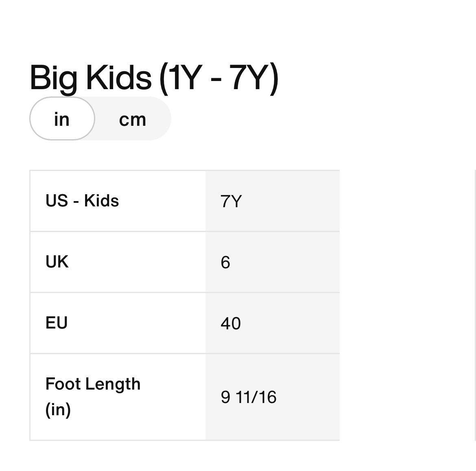
Task: Select the in unit option
Action: (x=62, y=119)
